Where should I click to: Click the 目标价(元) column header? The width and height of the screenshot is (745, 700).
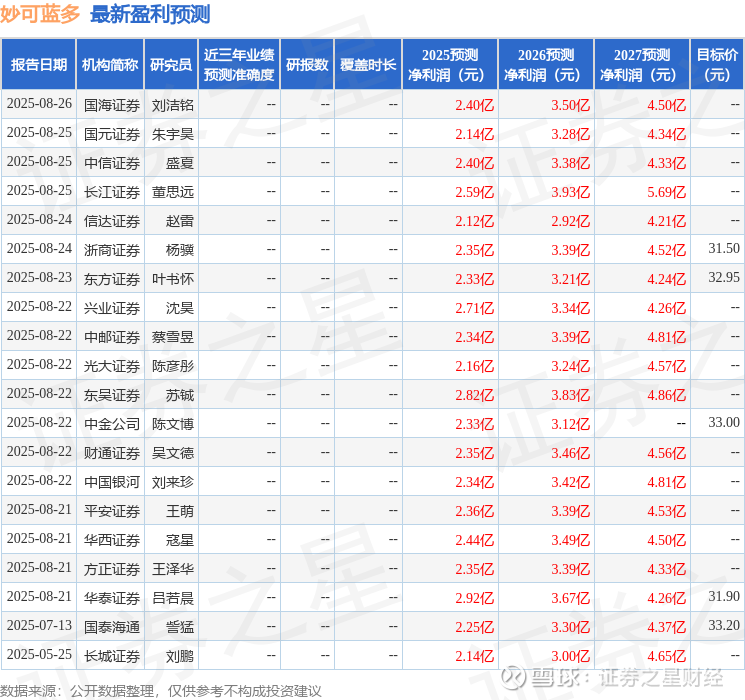[x=717, y=65]
